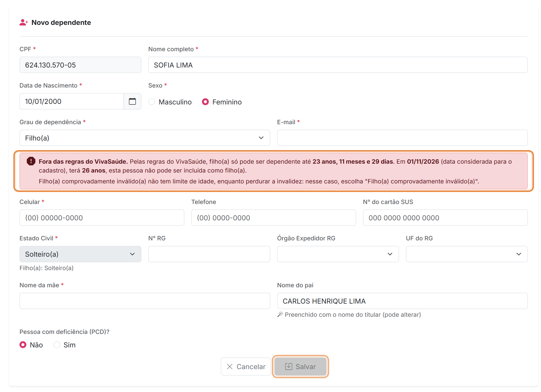Screen dimensions: 541x392
Task: Click the 'Novo dependente' heading text
Action: point(61,22)
